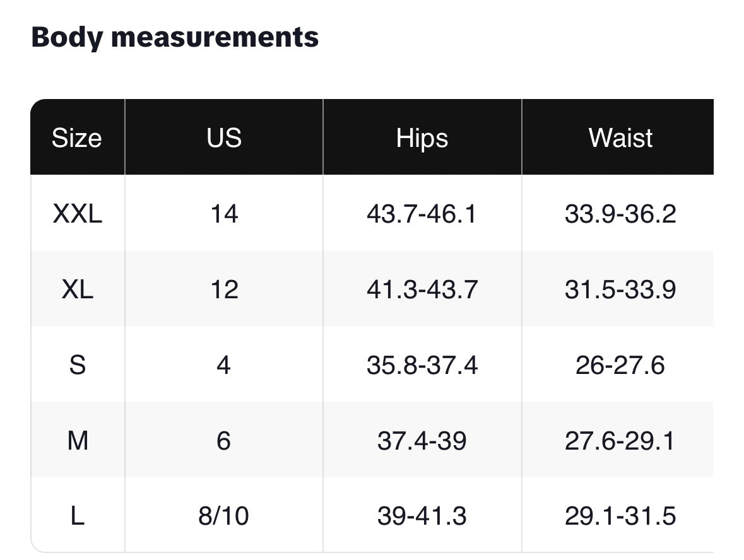Select hips value 39-41.3
This screenshot has width=744, height=560.
coord(422,516)
